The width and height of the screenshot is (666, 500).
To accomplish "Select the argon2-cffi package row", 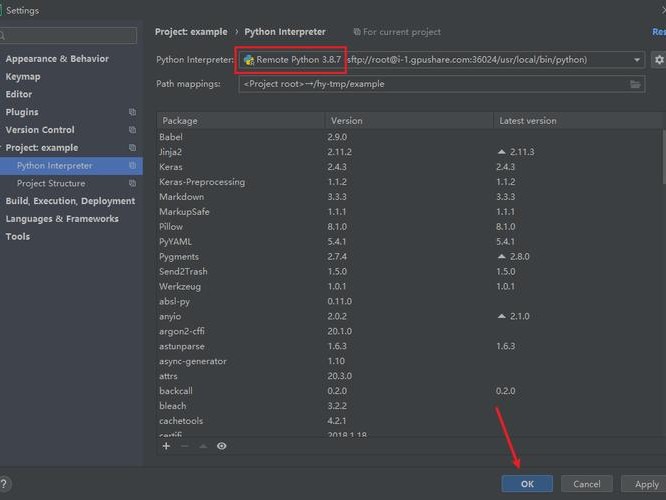I will pos(409,331).
